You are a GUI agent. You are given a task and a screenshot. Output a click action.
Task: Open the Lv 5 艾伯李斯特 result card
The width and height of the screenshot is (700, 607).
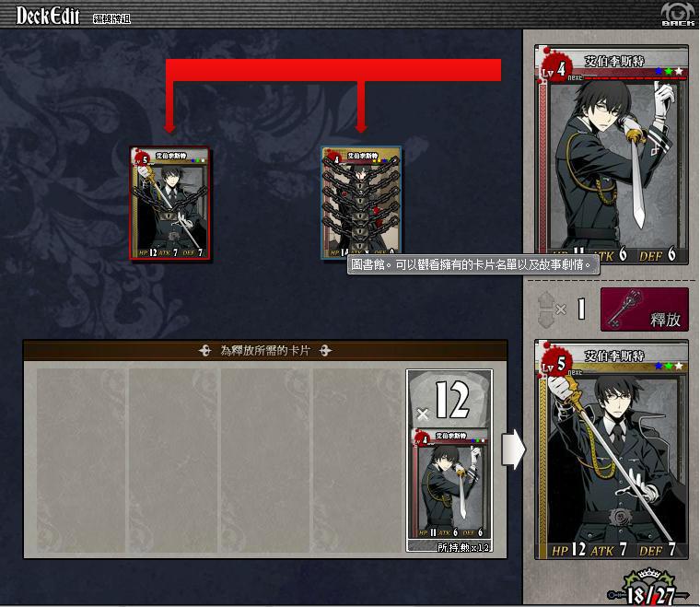pyautogui.click(x=612, y=449)
